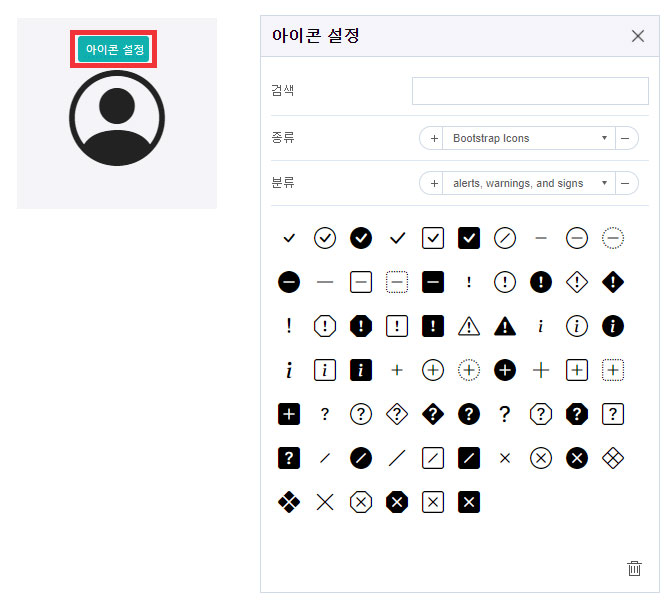
Task: Close the 아이콘 설정 panel
Action: 638,36
